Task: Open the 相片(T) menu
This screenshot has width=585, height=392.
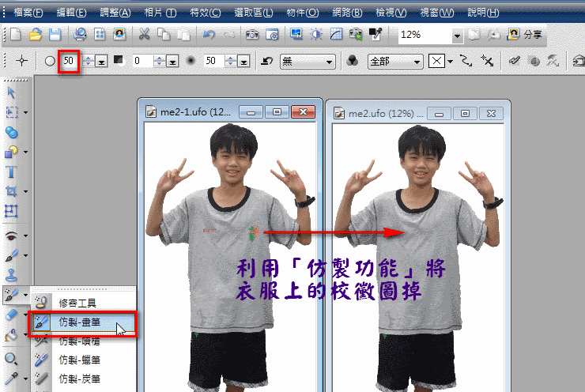Action: pos(160,13)
